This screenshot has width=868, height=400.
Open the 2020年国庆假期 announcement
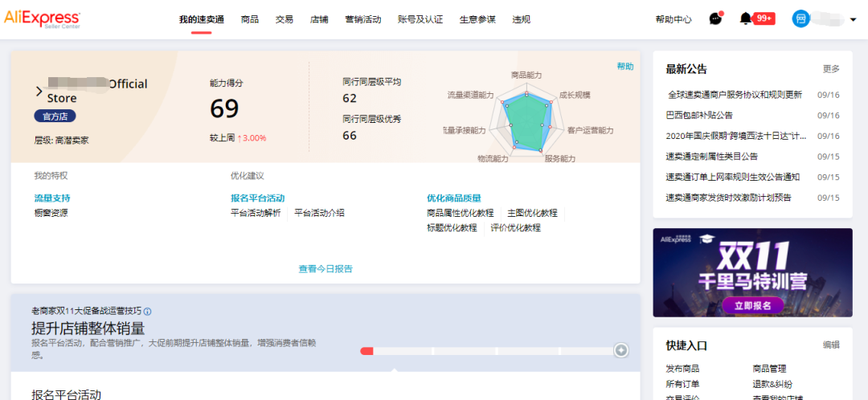coord(735,136)
